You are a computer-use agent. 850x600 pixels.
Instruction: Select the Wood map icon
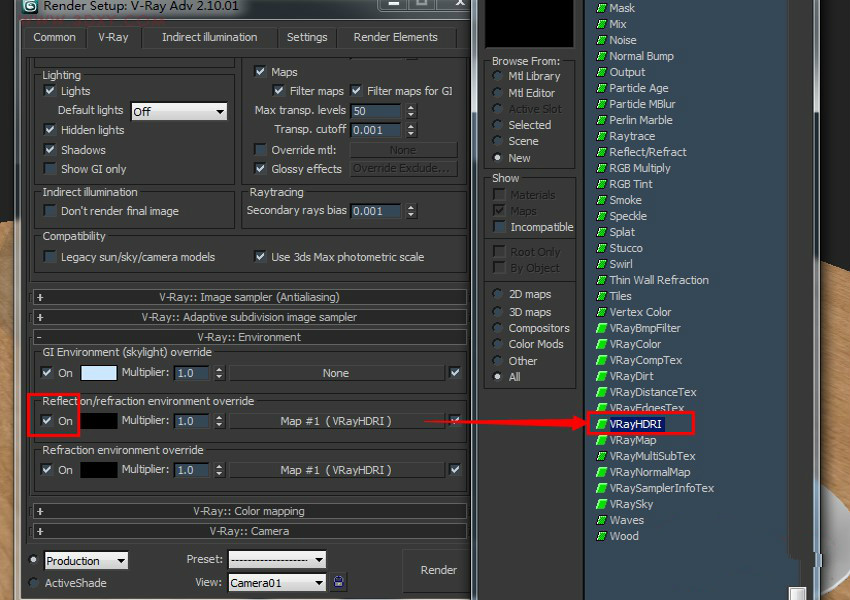tap(601, 536)
